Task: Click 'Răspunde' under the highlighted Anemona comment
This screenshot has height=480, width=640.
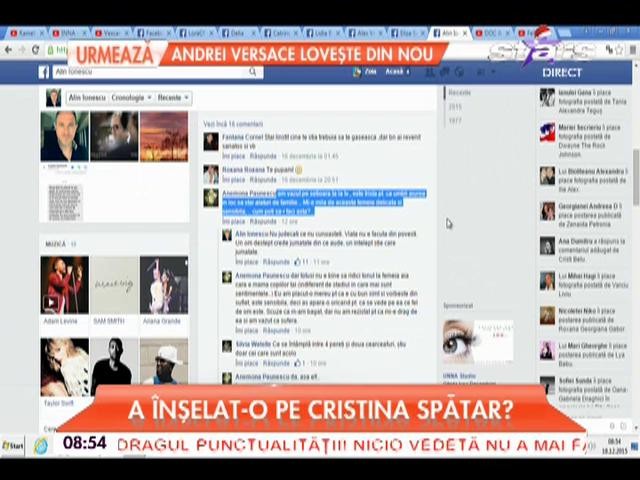Action: pos(263,221)
